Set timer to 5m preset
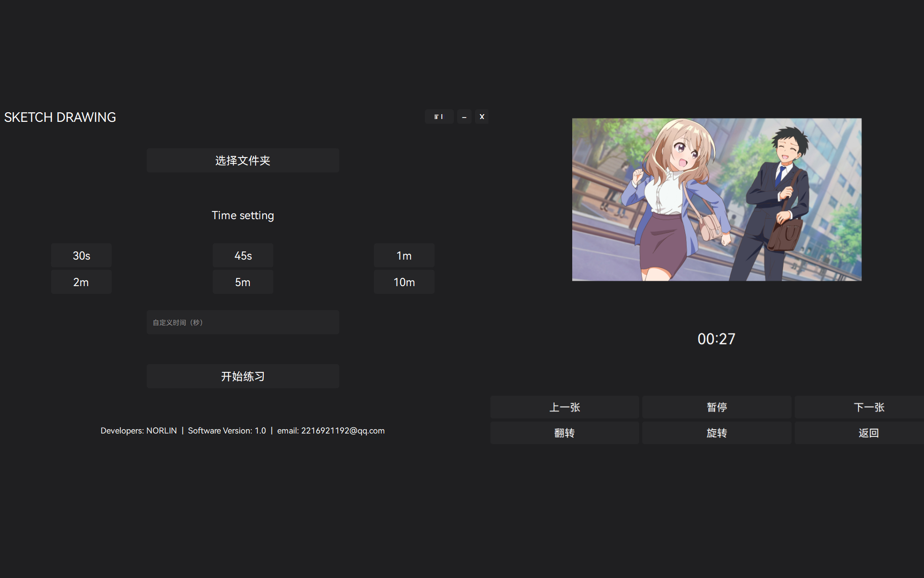The height and width of the screenshot is (578, 924). pyautogui.click(x=243, y=282)
